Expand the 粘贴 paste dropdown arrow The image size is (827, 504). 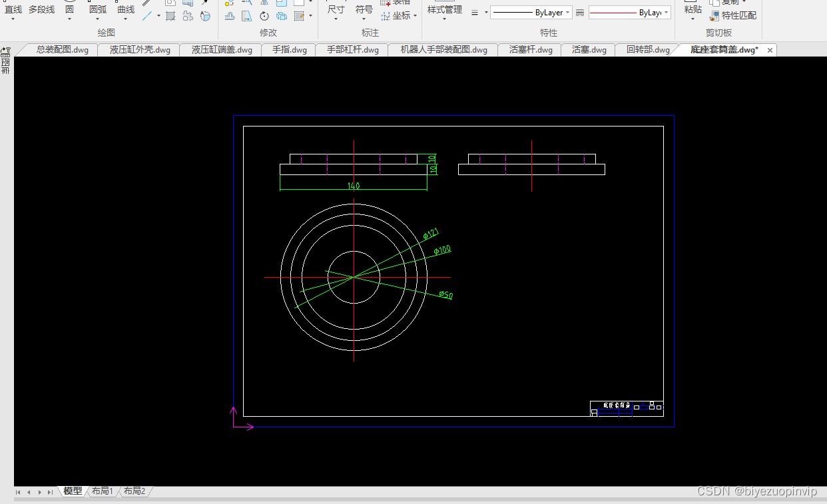click(692, 19)
